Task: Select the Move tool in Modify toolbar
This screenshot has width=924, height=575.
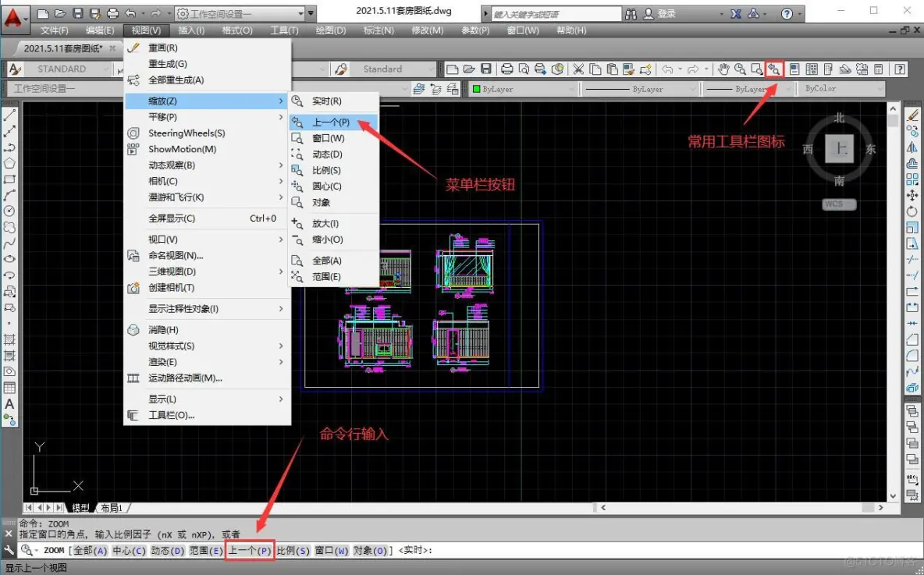Action: tap(912, 195)
